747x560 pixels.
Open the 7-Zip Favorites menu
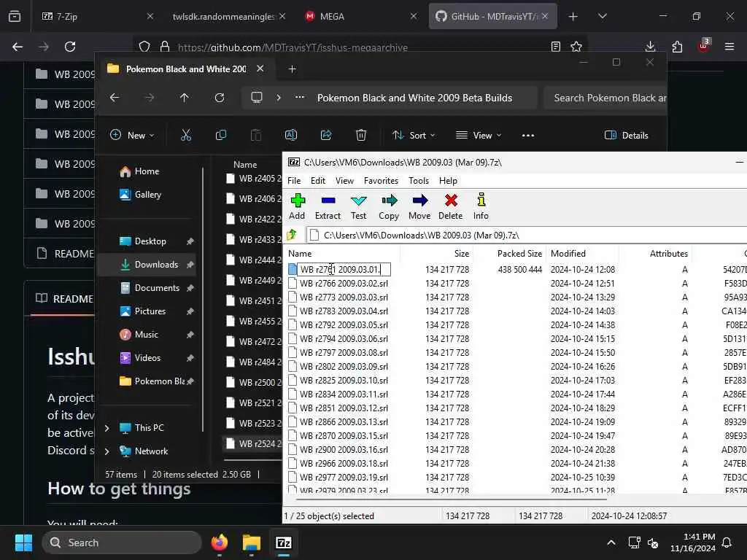pos(381,181)
